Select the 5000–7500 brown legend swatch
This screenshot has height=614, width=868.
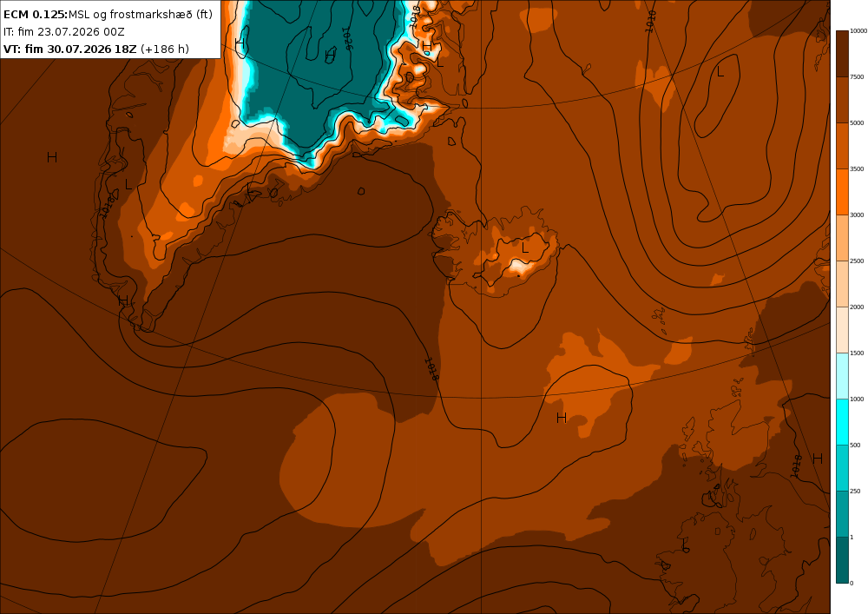click(x=842, y=100)
